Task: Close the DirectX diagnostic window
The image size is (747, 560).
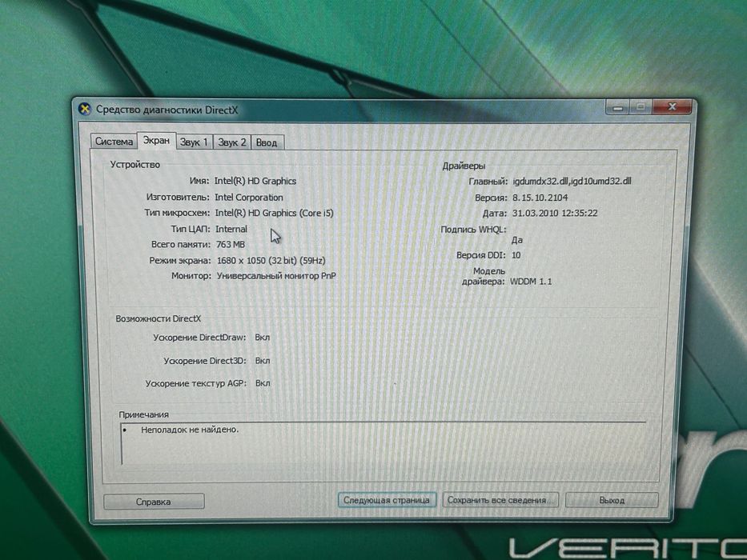Action: pos(673,106)
